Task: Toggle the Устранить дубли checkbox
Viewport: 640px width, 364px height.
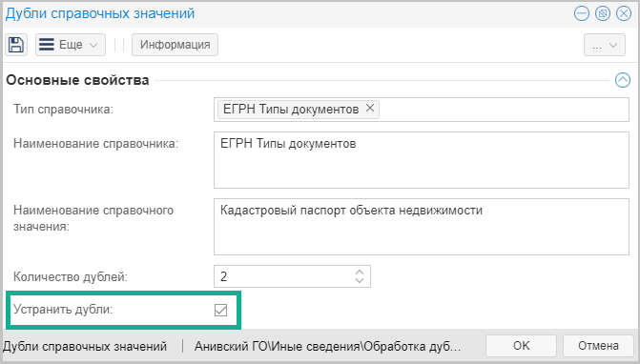Action: click(x=221, y=311)
